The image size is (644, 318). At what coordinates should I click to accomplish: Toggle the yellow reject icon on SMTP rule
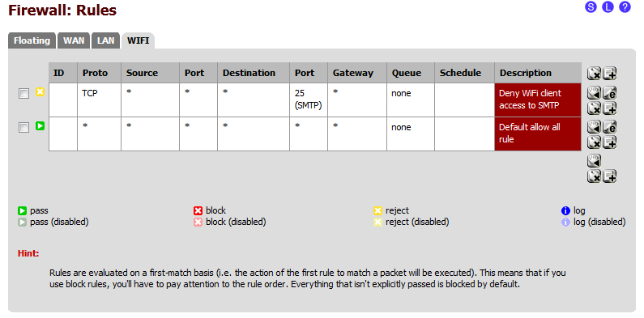(x=40, y=92)
